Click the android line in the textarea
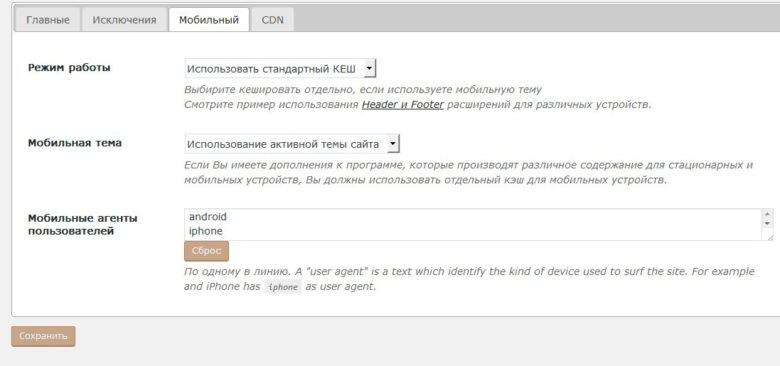780x366 pixels. click(x=207, y=217)
